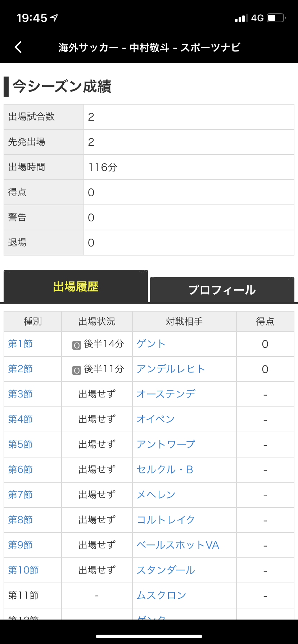Select the オーステンデ opponent link
The height and width of the screenshot is (644, 298).
(166, 394)
